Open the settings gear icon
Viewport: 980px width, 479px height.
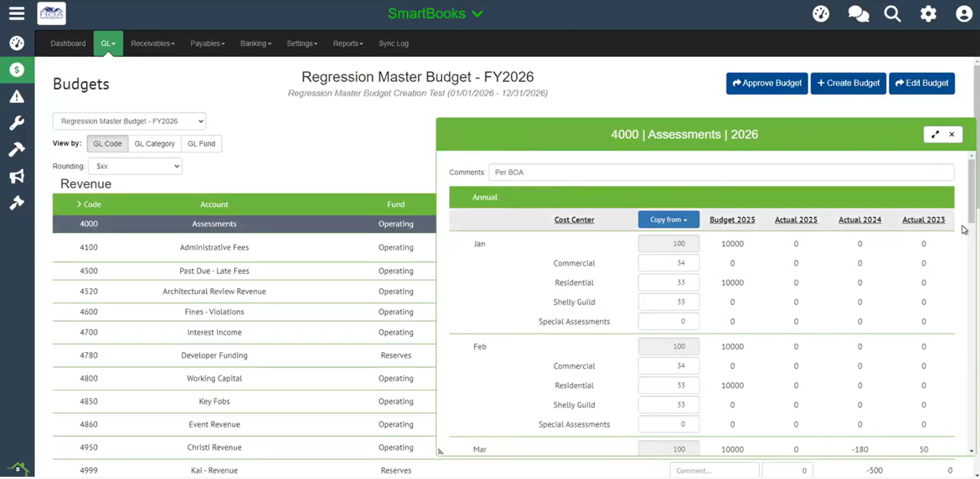928,14
